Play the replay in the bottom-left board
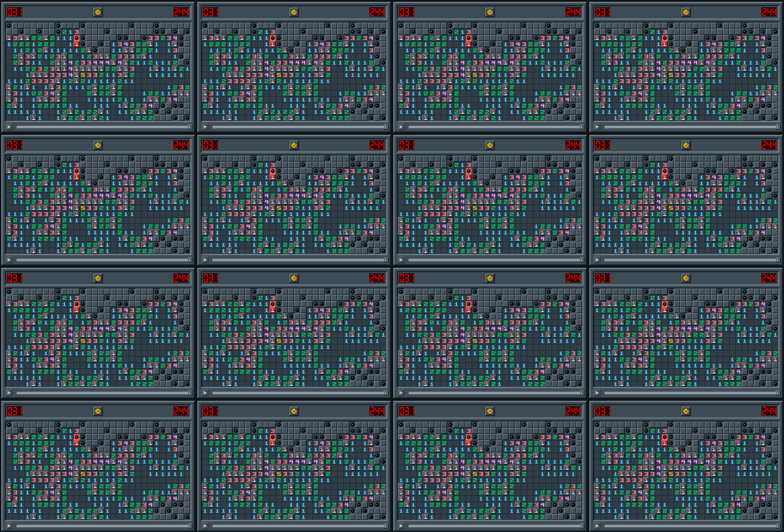The image size is (784, 532). coord(9,526)
